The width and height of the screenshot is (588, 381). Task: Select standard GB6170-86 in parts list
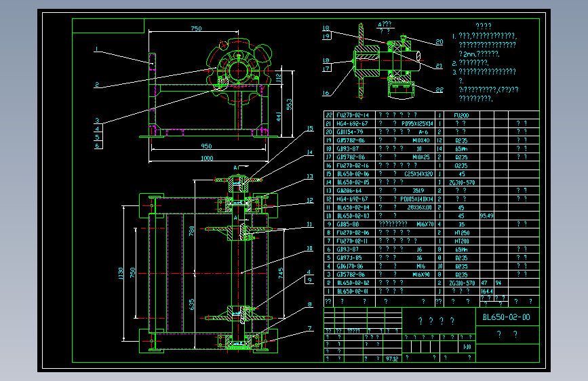(x=349, y=266)
